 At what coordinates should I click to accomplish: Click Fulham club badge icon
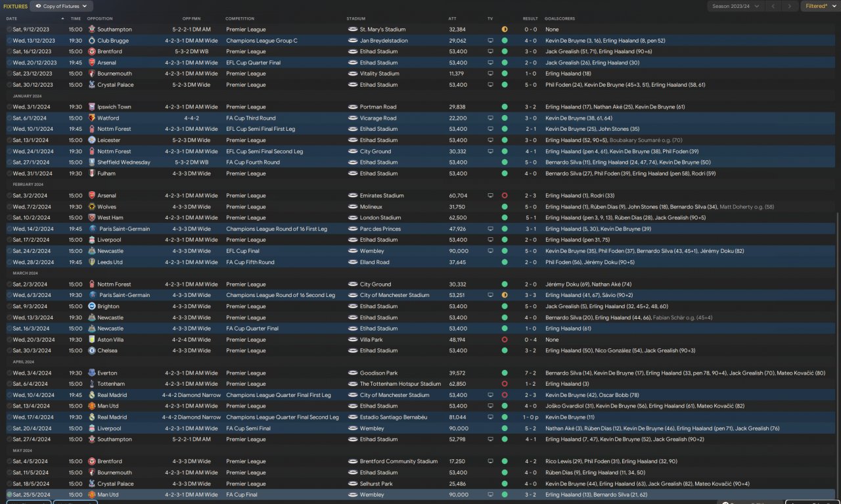[x=92, y=173]
